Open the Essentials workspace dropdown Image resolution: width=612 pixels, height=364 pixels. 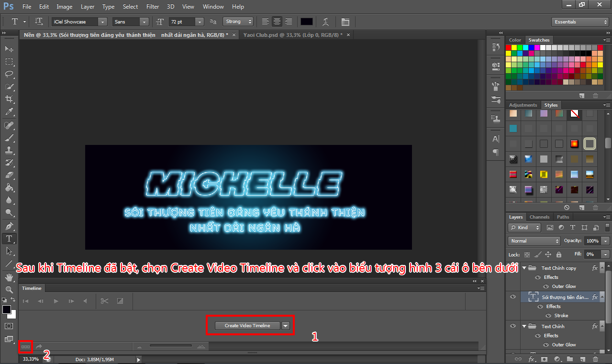[x=579, y=22]
